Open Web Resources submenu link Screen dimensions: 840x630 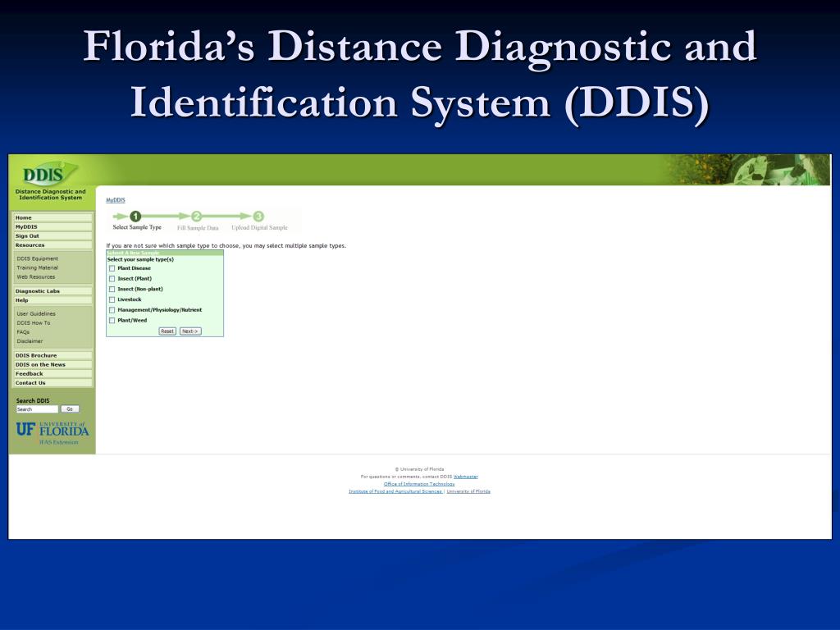35,277
